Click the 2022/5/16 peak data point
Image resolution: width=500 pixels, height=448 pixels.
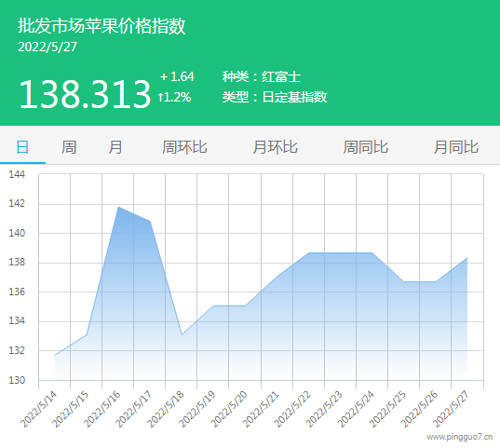point(118,207)
